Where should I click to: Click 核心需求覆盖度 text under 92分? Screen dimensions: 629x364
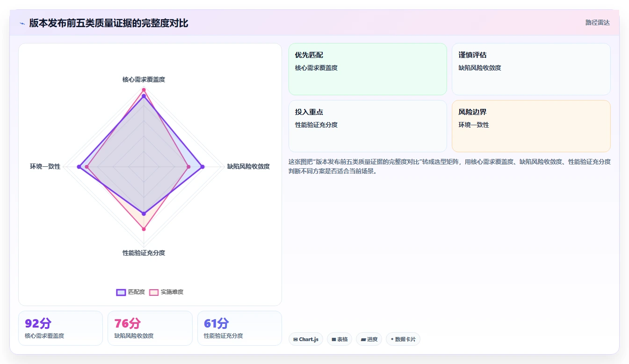point(44,336)
